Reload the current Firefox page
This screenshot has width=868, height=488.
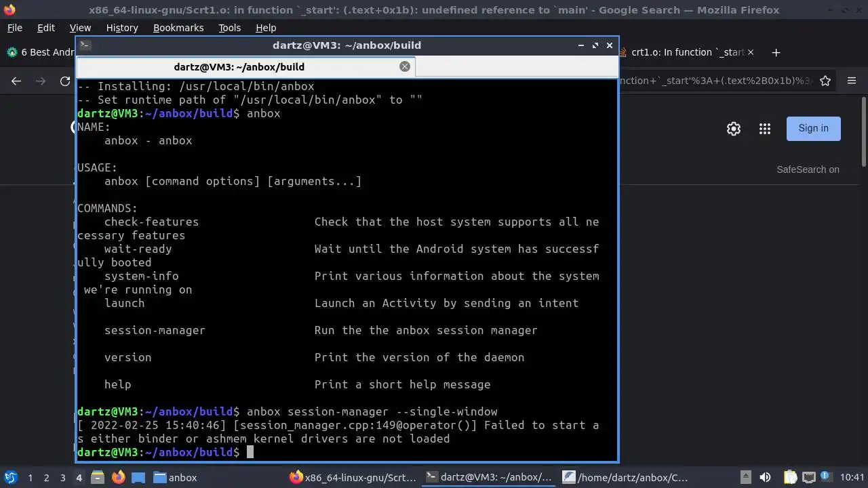65,81
